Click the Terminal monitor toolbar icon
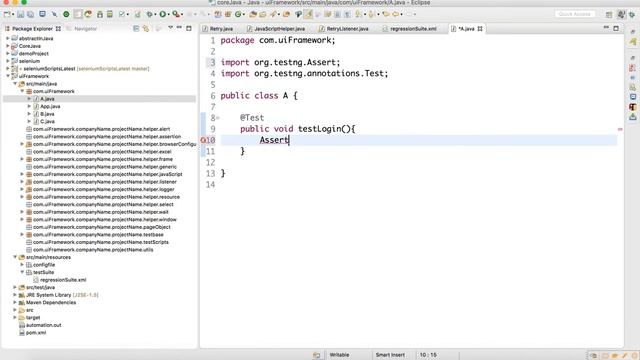Screen dimensions: 640x360 [x=42, y=14]
